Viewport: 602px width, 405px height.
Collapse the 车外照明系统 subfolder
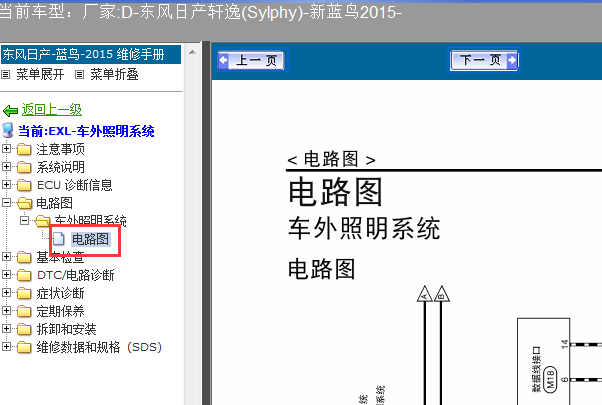click(24, 220)
